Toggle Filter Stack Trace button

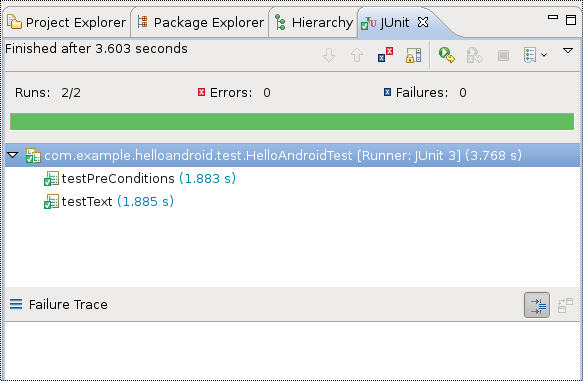(537, 305)
